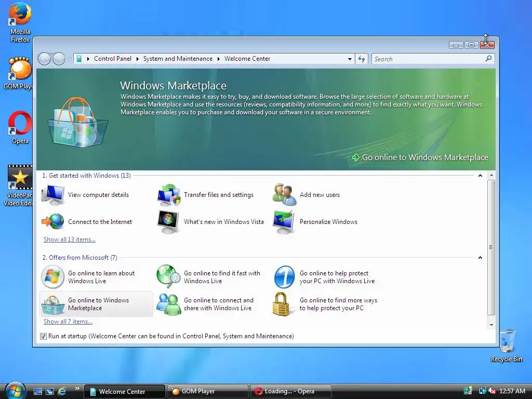The width and height of the screenshot is (532, 399).
Task: Click the muted volume tray icon
Action: click(x=491, y=391)
